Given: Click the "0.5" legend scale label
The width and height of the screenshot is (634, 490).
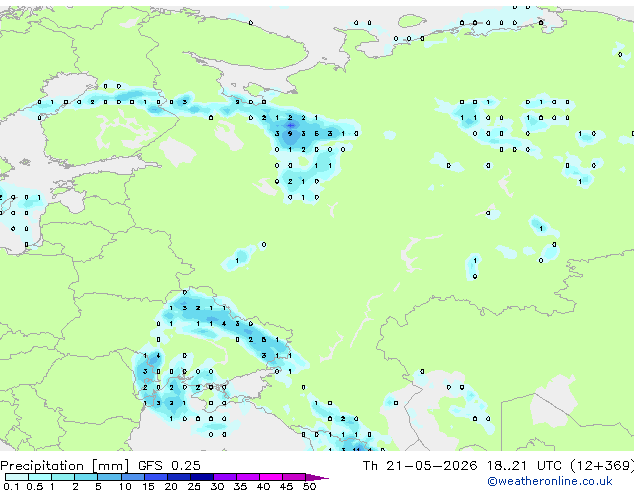Looking at the screenshot, I should (35, 486).
